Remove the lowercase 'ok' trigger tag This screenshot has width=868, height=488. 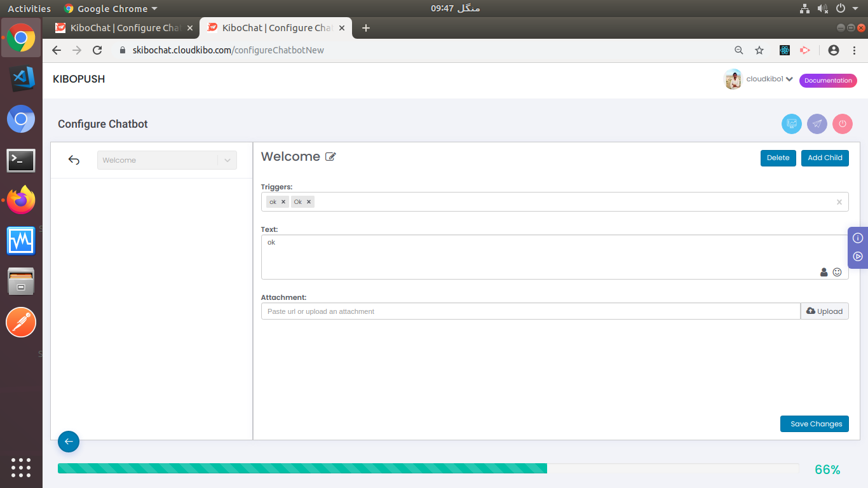[283, 201]
